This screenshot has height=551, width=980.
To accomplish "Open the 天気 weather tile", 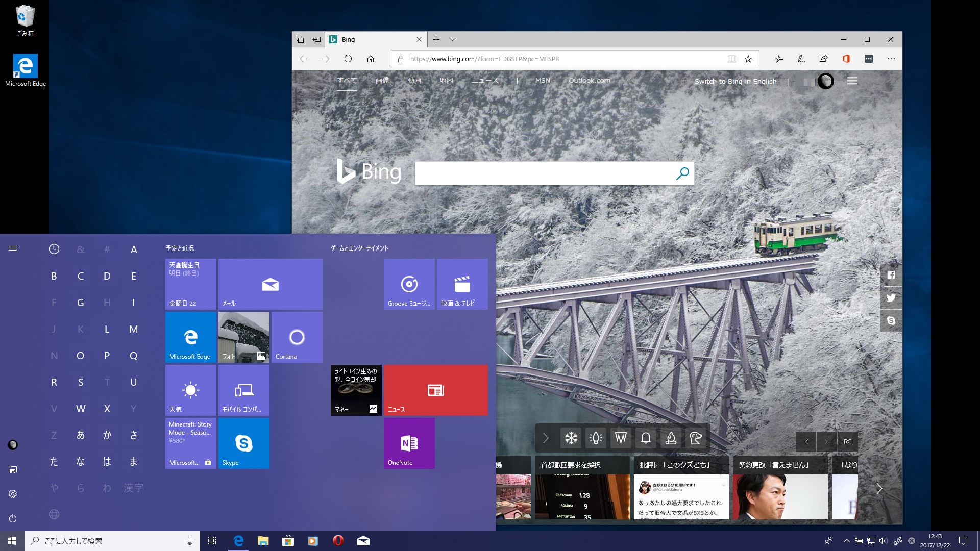I will (x=191, y=390).
